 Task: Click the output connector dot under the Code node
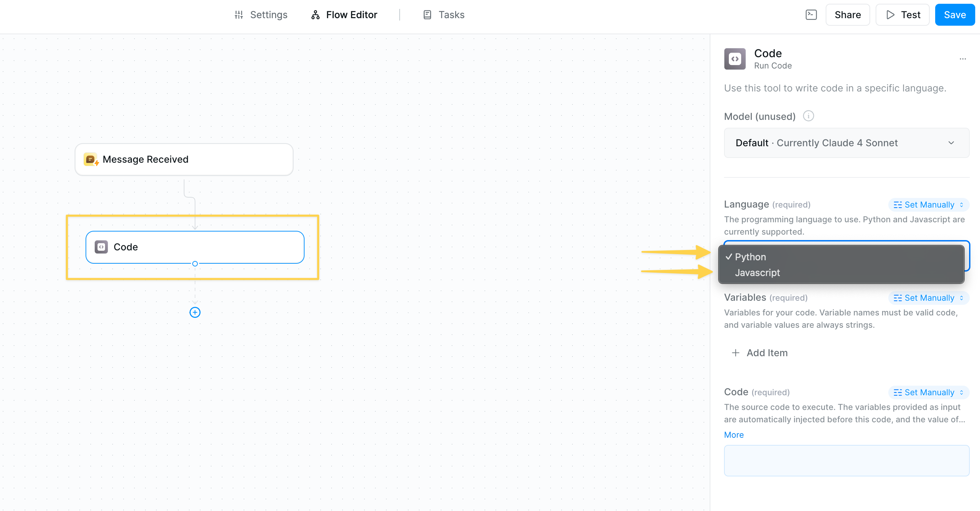pyautogui.click(x=195, y=263)
